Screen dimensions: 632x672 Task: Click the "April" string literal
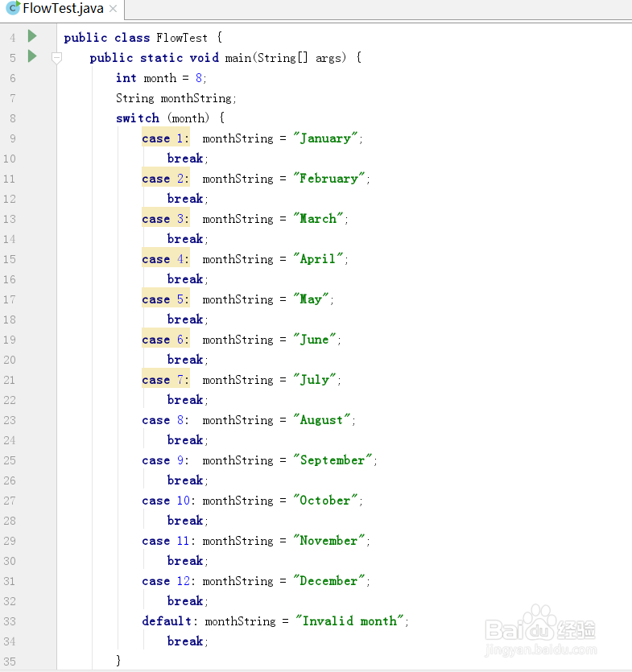318,259
